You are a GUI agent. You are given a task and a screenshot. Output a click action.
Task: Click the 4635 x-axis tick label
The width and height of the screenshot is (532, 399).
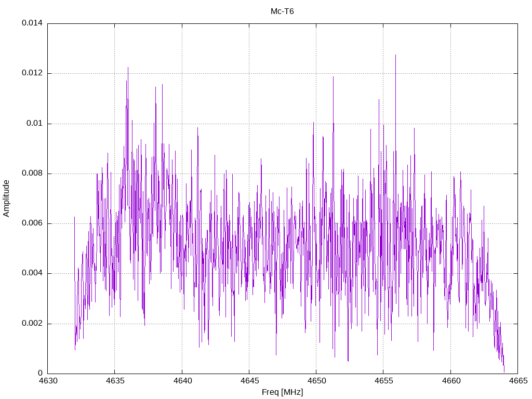tap(115, 381)
